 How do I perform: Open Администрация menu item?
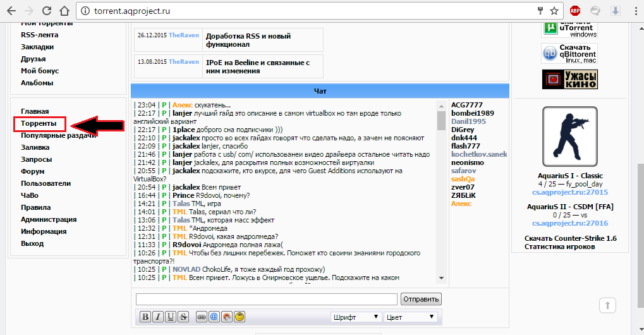pyautogui.click(x=49, y=219)
